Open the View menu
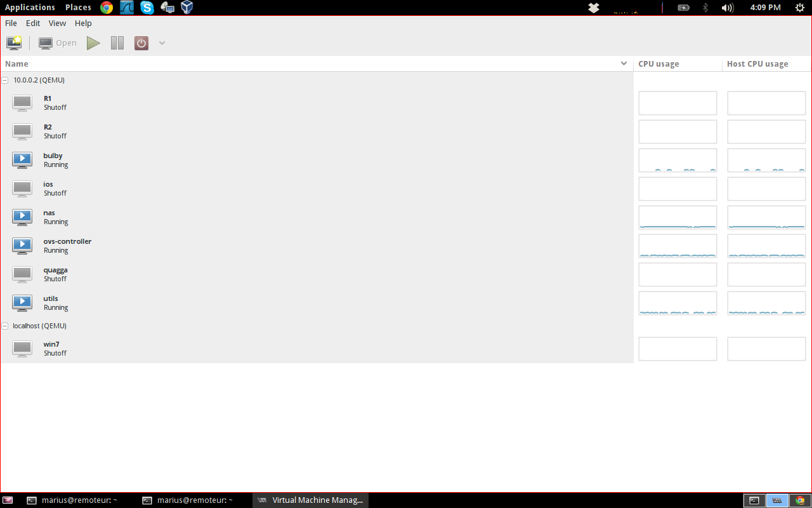 [x=57, y=23]
